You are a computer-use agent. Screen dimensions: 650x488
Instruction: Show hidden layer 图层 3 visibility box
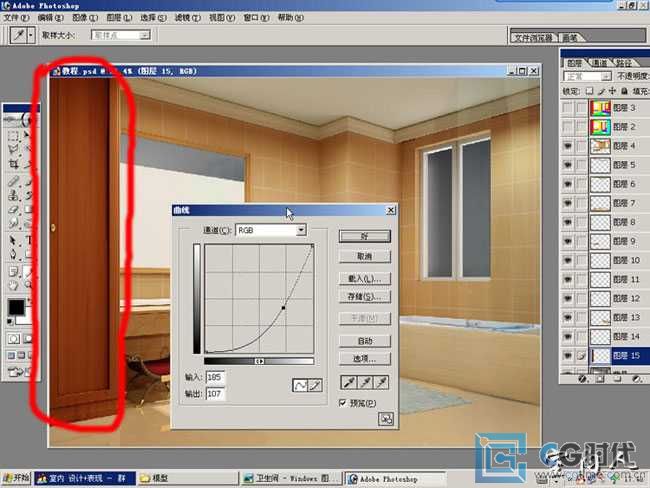tap(568, 108)
